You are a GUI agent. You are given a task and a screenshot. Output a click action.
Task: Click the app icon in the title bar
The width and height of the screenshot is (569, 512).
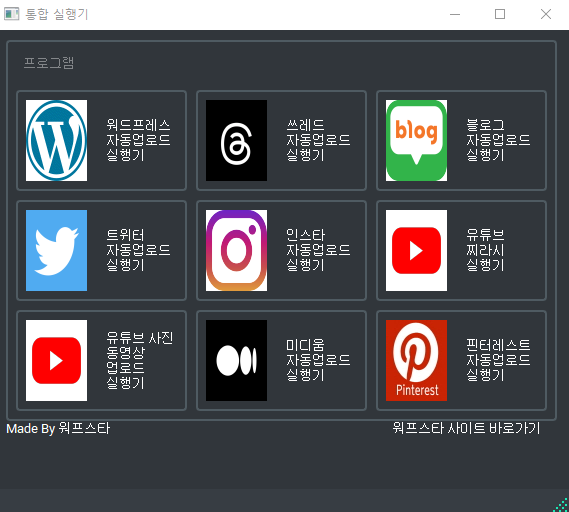pos(11,14)
